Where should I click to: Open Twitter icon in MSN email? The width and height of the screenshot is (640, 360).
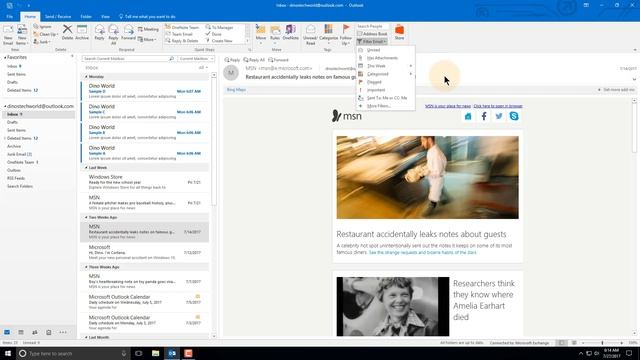point(499,116)
